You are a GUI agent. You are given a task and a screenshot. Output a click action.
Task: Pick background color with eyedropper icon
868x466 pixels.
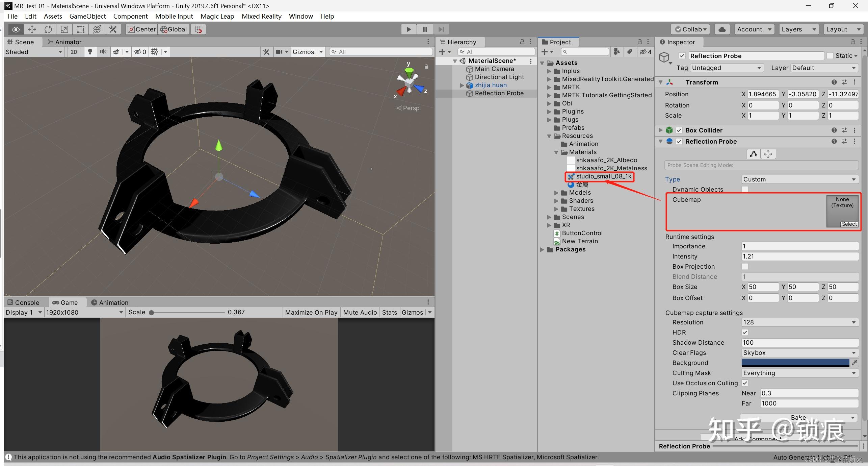pyautogui.click(x=854, y=363)
